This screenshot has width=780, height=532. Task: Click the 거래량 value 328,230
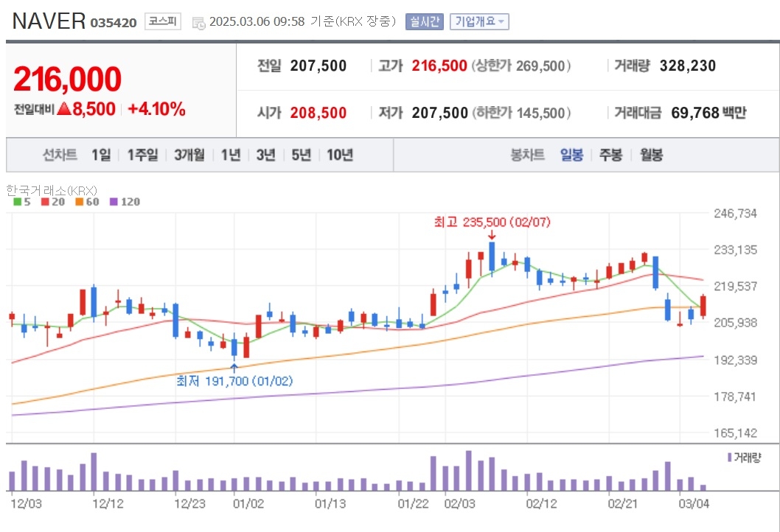pyautogui.click(x=687, y=66)
